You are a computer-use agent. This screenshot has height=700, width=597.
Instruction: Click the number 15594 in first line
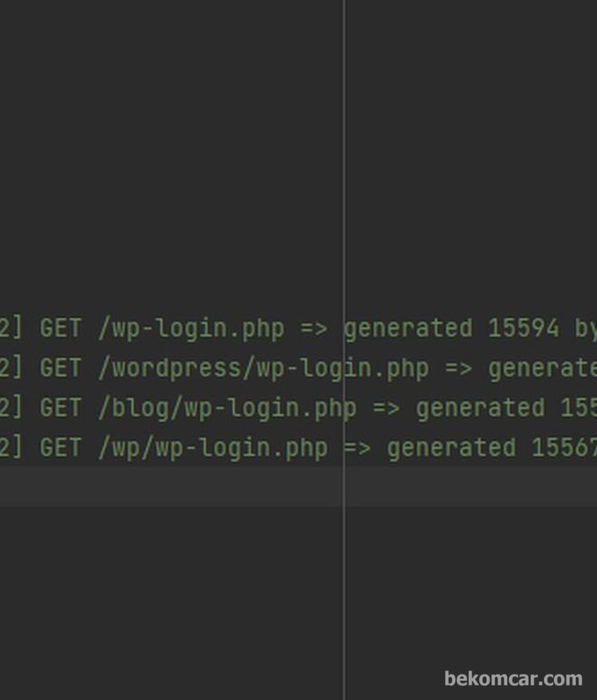click(524, 328)
